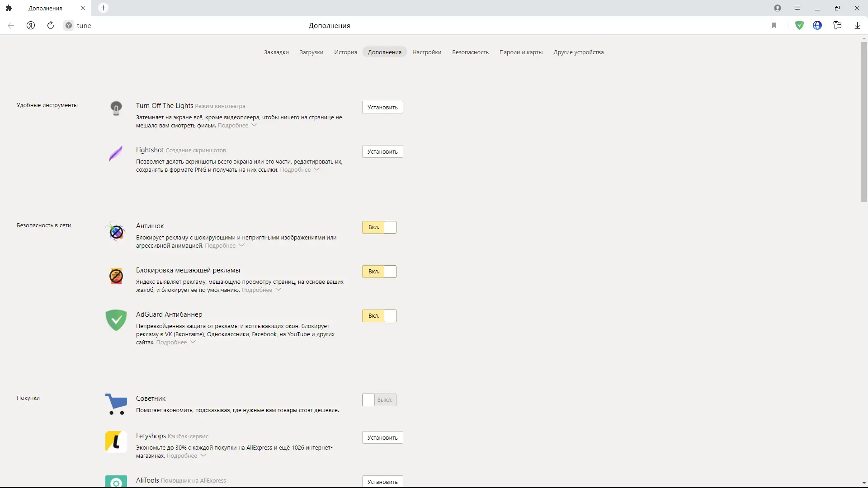
Task: Open the browser hamburger menu icon
Action: coord(797,8)
